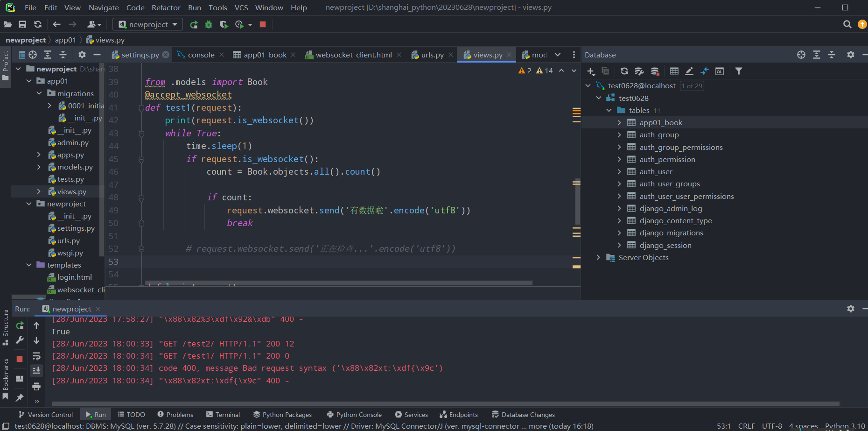Expand the auth_user table
Image resolution: width=868 pixels, height=431 pixels.
click(x=619, y=171)
